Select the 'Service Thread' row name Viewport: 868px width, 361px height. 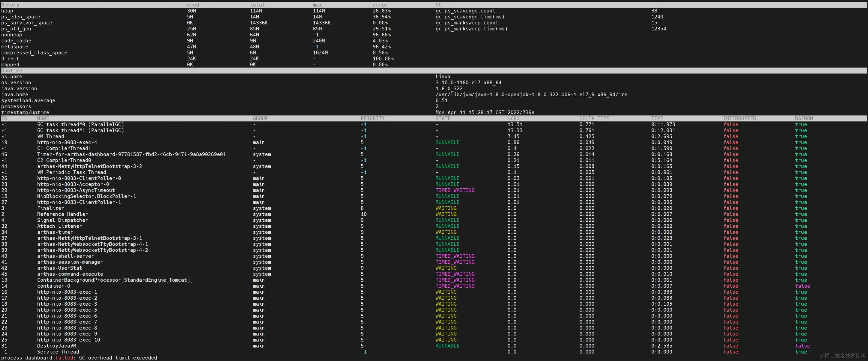point(58,352)
